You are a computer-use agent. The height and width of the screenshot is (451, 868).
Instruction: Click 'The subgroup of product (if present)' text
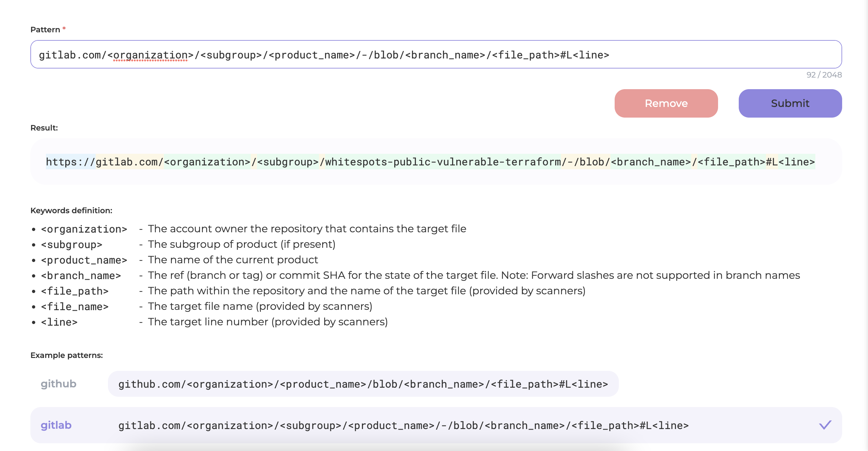(x=242, y=244)
